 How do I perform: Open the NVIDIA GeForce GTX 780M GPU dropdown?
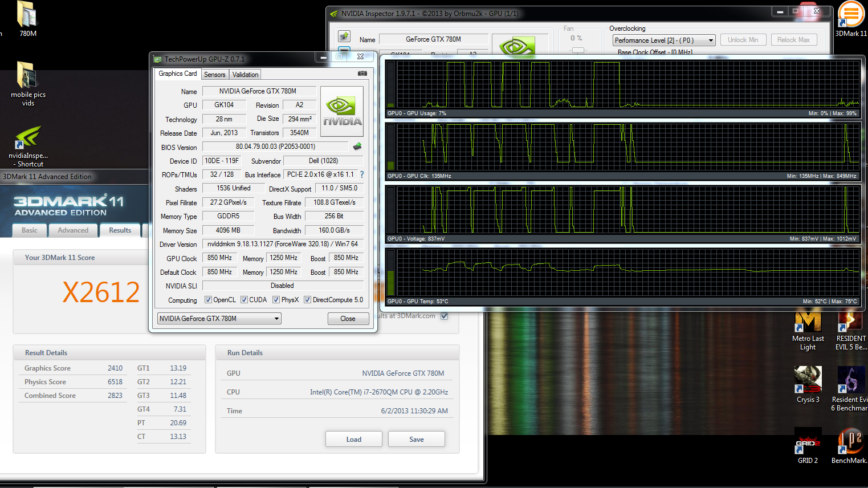(x=219, y=319)
